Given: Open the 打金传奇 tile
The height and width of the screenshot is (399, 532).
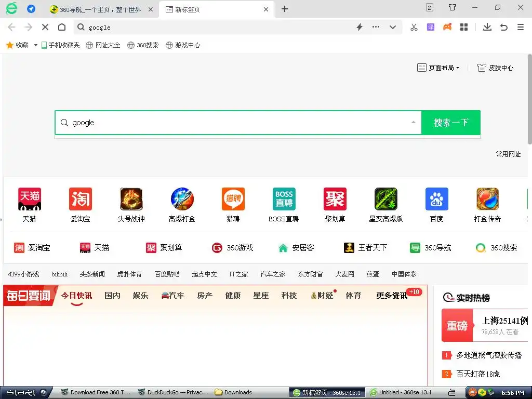Looking at the screenshot, I should [x=487, y=205].
